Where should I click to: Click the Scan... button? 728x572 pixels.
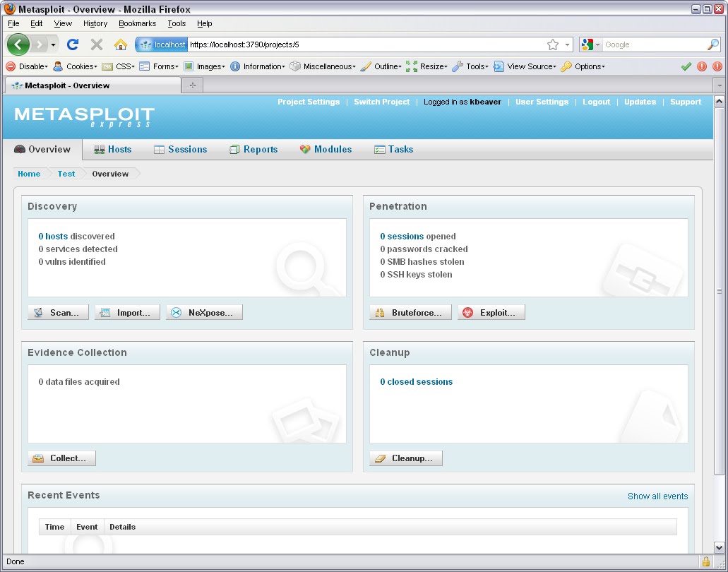point(58,312)
